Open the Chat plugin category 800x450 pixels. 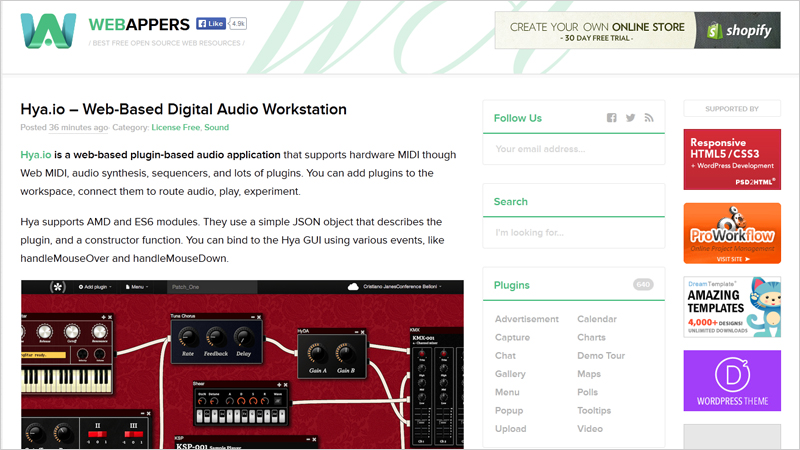pyautogui.click(x=505, y=356)
